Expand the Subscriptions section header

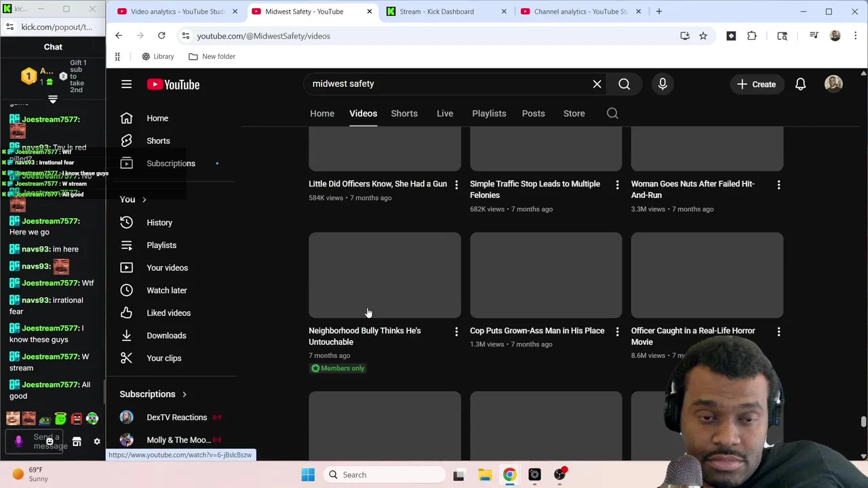click(153, 394)
